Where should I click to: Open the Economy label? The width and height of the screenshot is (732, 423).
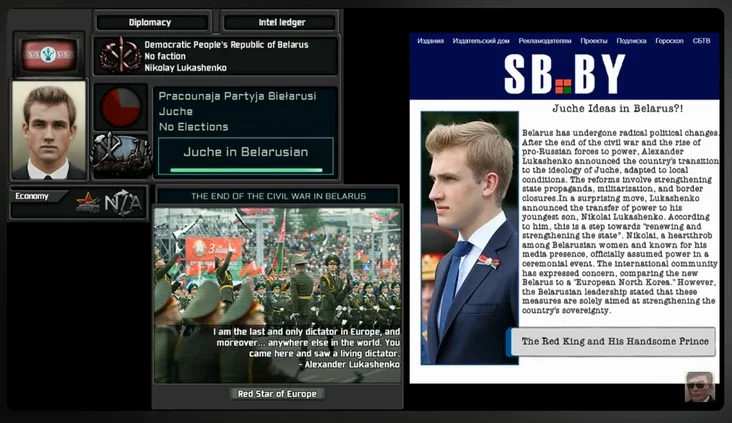32,196
